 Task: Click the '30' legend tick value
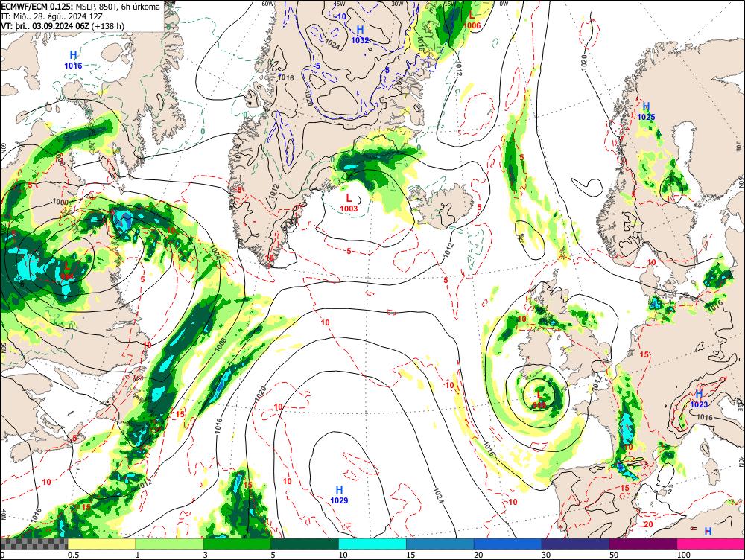coord(546,555)
